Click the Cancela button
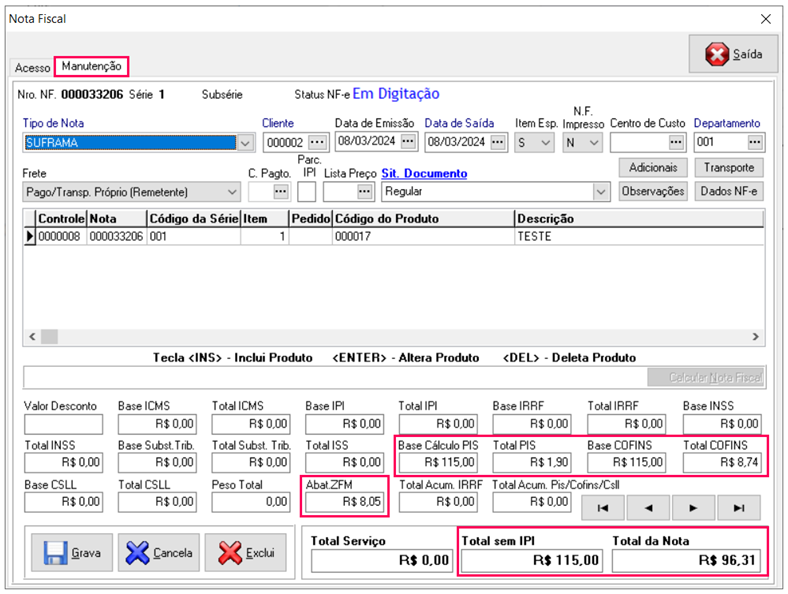This screenshot has height=594, width=788. [x=158, y=552]
